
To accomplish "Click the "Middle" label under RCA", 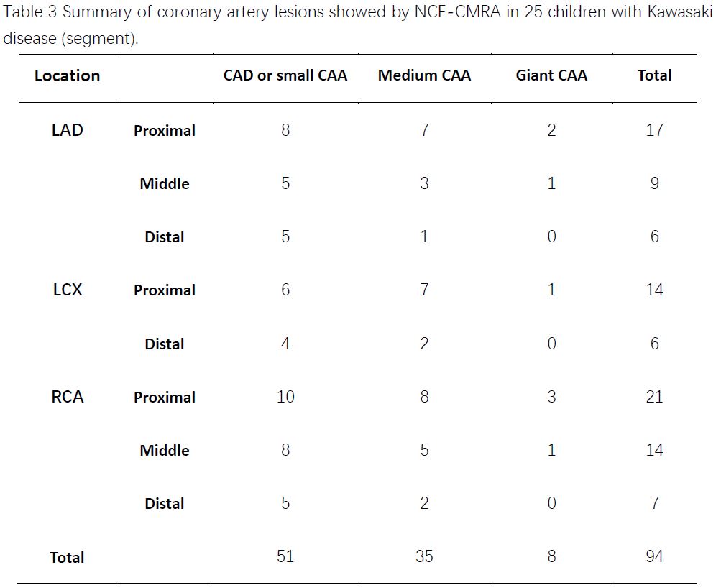I will coord(165,451).
